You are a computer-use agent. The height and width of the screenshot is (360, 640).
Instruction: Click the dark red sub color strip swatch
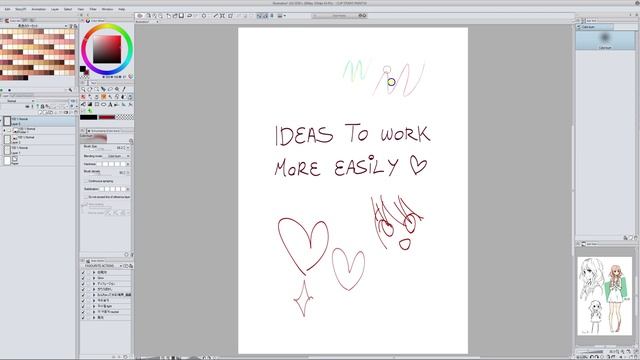click(x=107, y=118)
